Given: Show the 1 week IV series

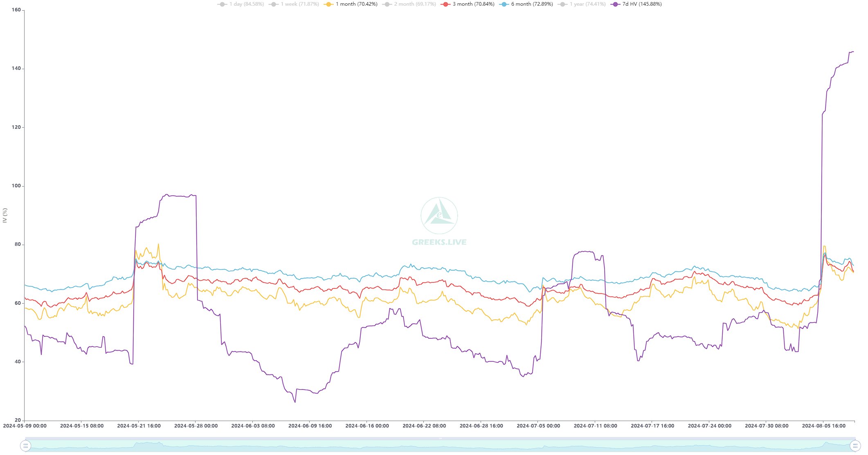Looking at the screenshot, I should (x=299, y=4).
